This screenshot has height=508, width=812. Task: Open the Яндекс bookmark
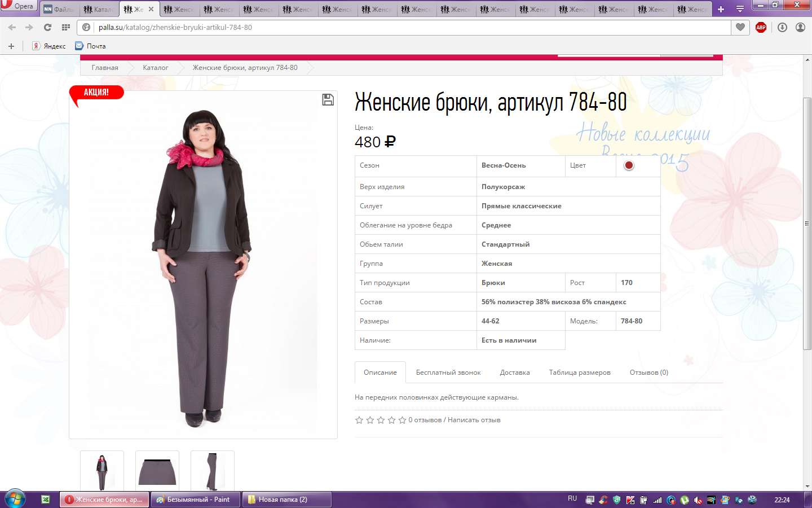[x=50, y=46]
